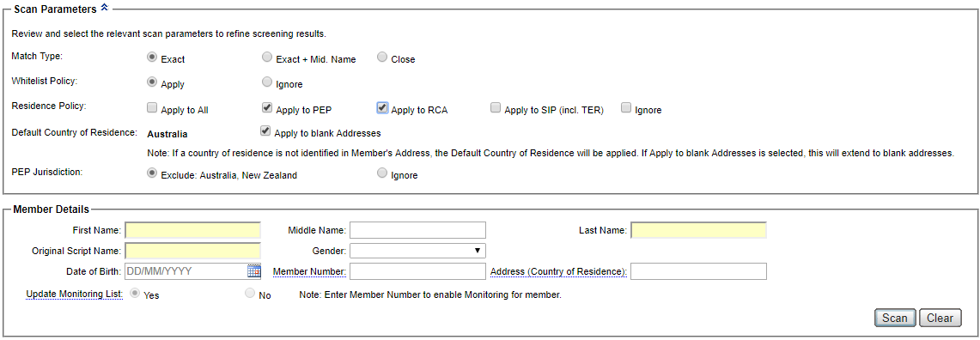Click into the Last Name field
The image size is (980, 340).
pos(699,230)
